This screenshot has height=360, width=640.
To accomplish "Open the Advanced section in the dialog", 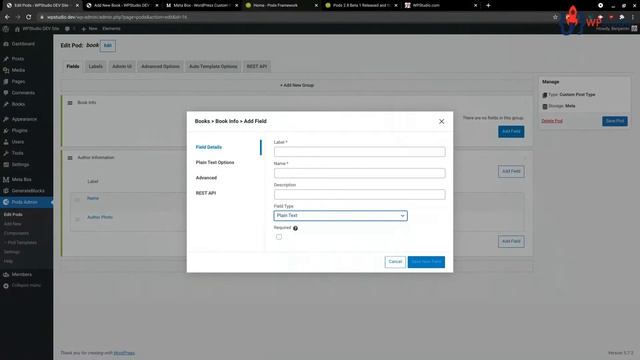I will pos(206,178).
